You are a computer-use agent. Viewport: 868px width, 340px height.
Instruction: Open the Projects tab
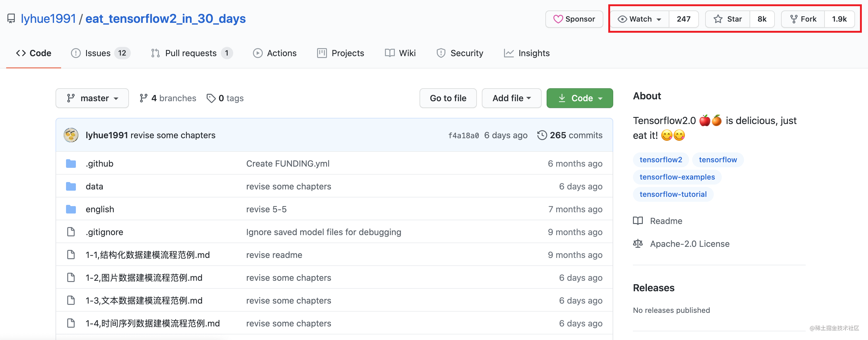(x=340, y=53)
